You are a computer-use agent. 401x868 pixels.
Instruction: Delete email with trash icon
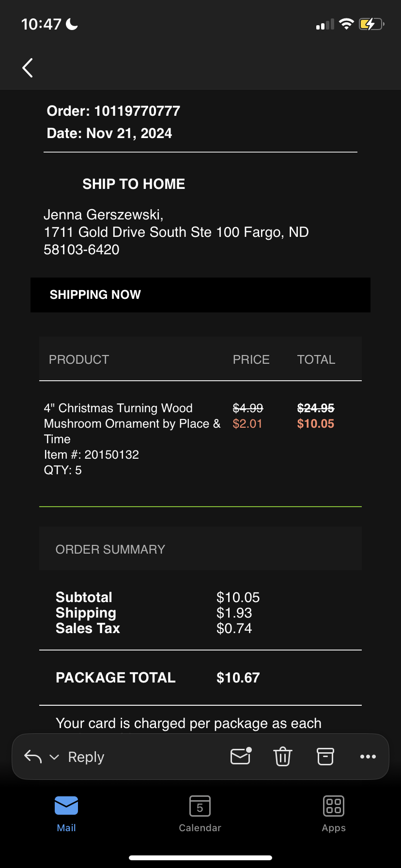pos(283,757)
